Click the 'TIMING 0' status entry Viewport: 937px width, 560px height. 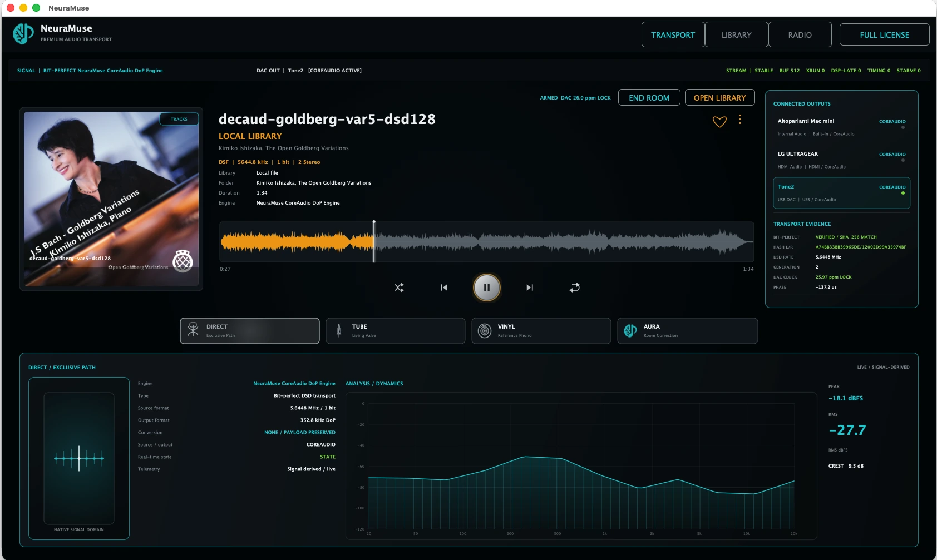(879, 71)
